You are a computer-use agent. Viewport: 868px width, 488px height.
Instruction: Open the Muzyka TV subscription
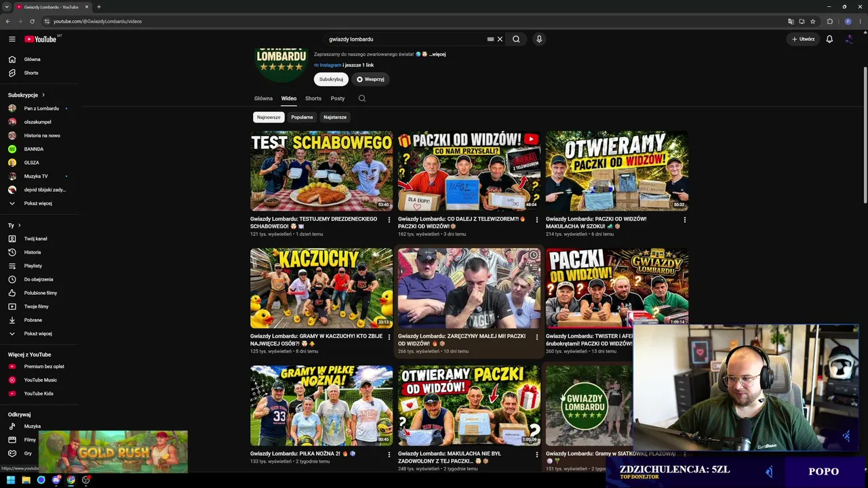click(39, 176)
